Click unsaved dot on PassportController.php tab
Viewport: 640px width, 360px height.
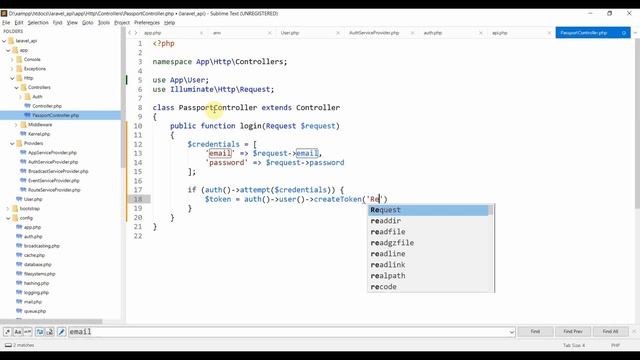tap(624, 33)
